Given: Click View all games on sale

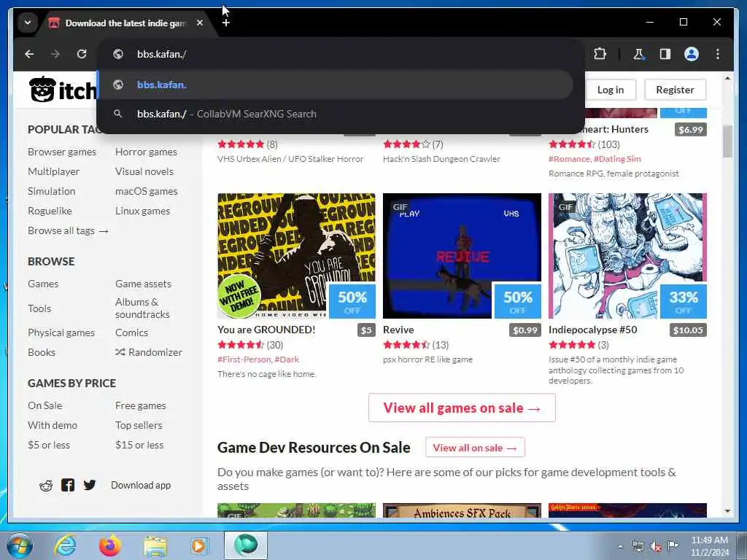Looking at the screenshot, I should (x=462, y=408).
